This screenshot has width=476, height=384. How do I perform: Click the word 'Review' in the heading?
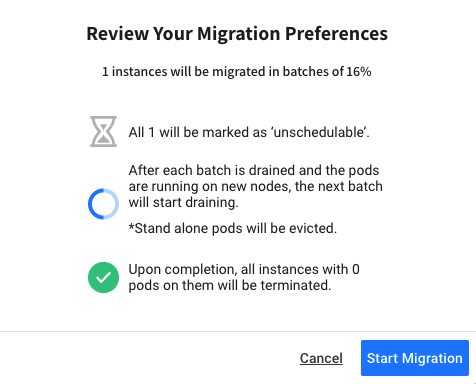(117, 34)
